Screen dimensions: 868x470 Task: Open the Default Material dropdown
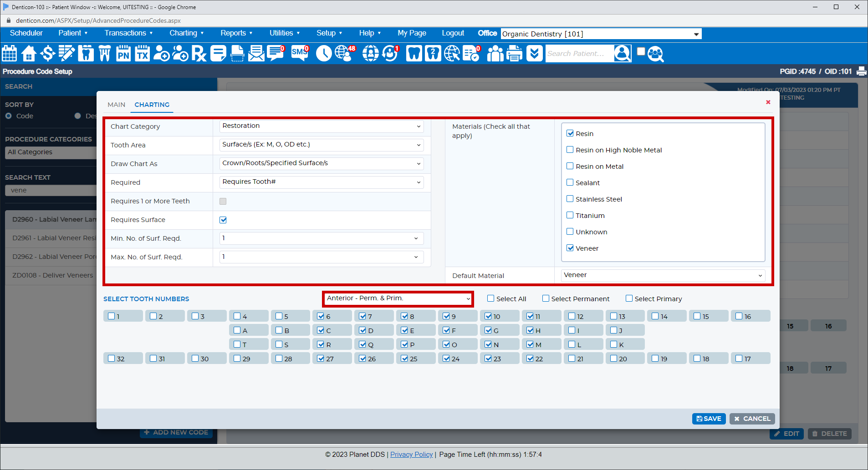coord(662,275)
